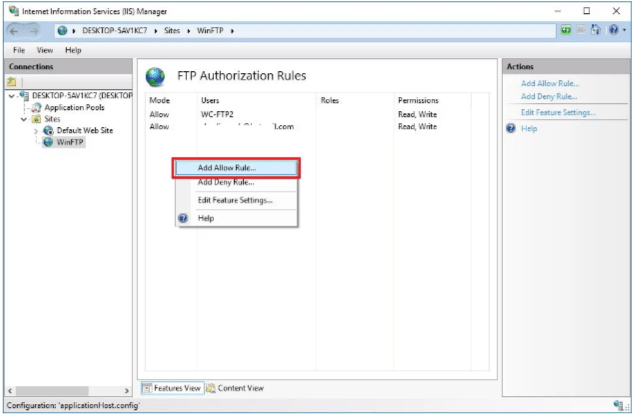Click the back navigation arrow
The width and height of the screenshot is (635, 415).
[x=14, y=31]
